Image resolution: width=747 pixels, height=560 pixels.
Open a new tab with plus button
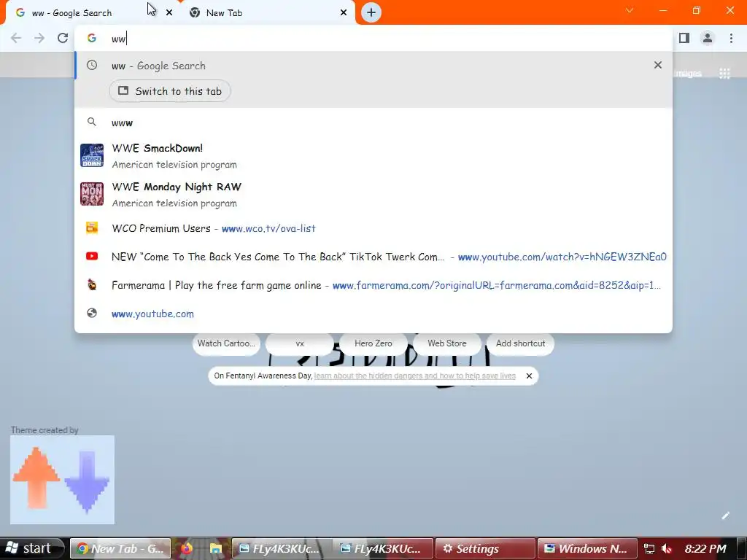[371, 13]
